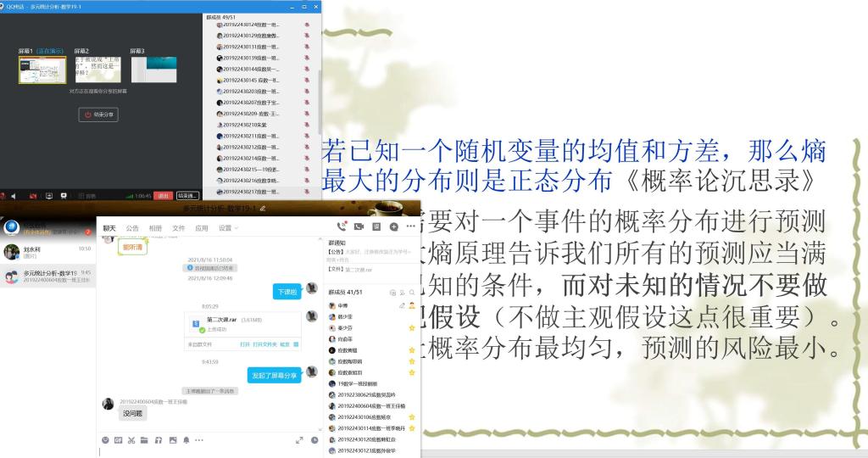This screenshot has width=868, height=458.
Task: Click the red 退出 button
Action: (x=164, y=195)
